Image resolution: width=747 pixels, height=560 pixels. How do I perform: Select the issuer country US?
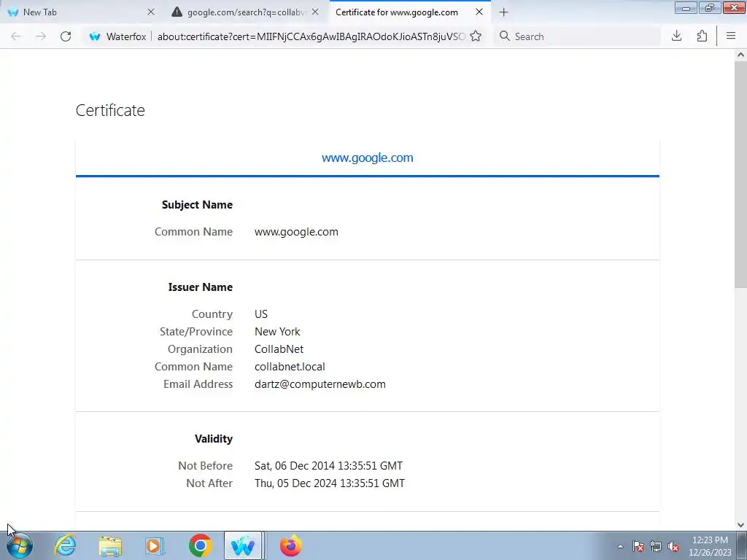(x=261, y=314)
